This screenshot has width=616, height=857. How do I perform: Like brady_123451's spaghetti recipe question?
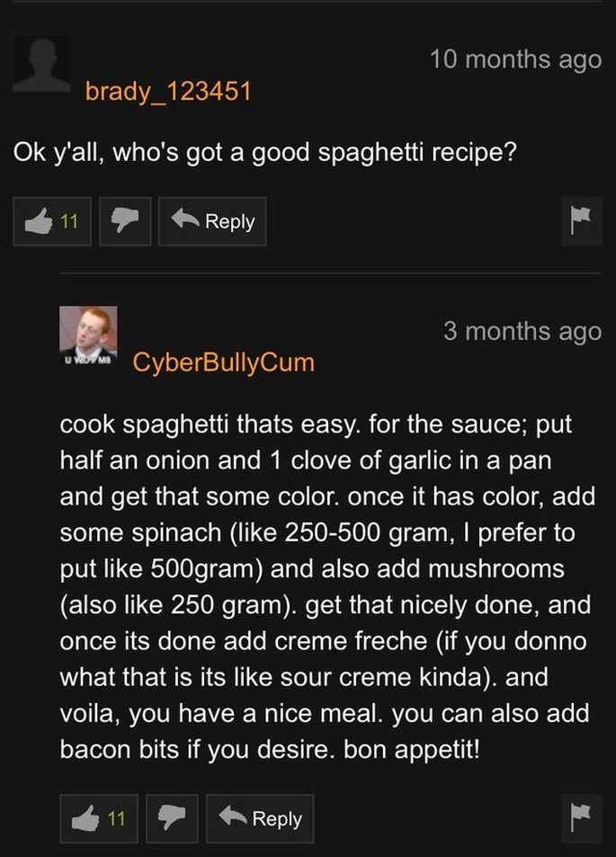[x=52, y=221]
